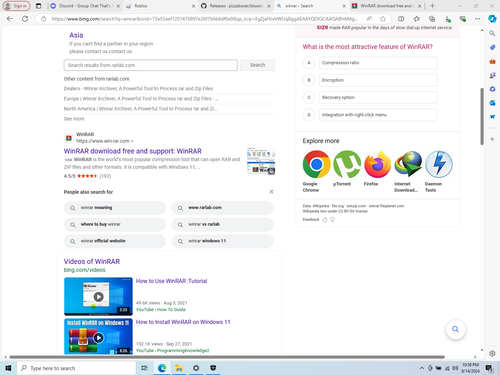Open Windows Security shield on taskbar
Screen dimensions: 500x375
213,368
